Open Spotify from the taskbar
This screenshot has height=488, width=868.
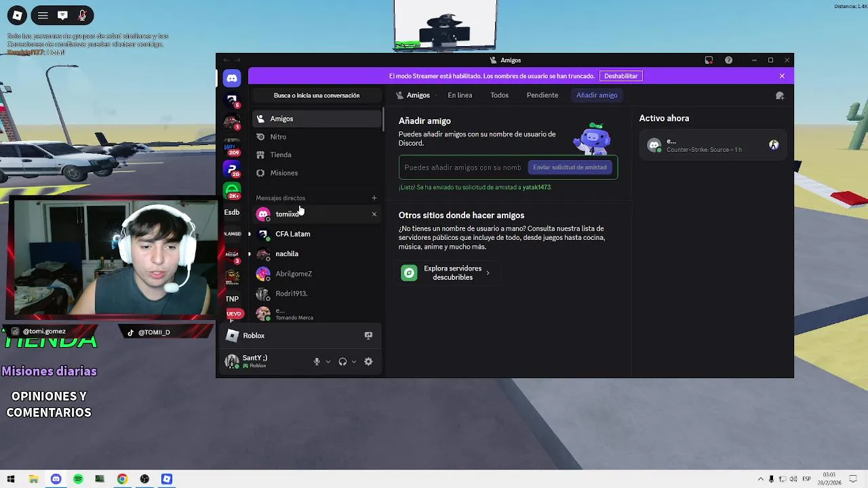[x=78, y=479]
